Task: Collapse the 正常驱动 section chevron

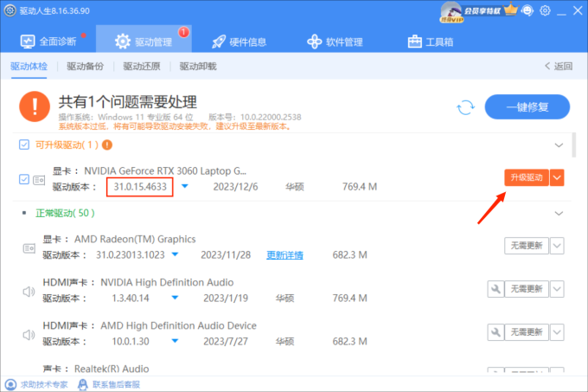Action: tap(559, 214)
